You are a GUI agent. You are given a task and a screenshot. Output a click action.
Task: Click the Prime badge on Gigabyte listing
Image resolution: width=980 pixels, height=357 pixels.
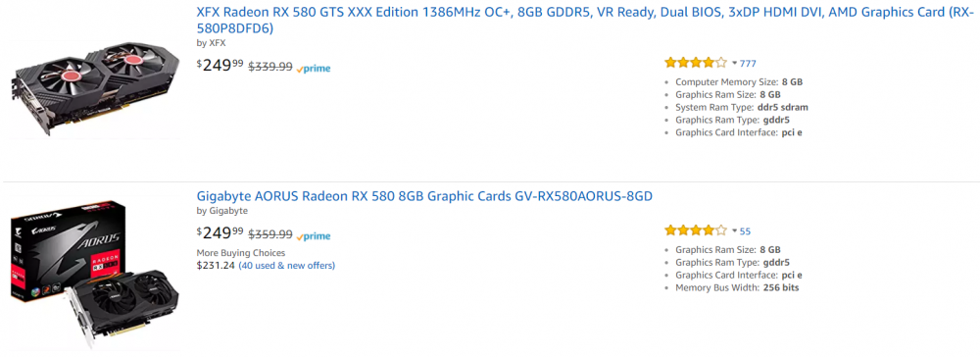[x=314, y=236]
